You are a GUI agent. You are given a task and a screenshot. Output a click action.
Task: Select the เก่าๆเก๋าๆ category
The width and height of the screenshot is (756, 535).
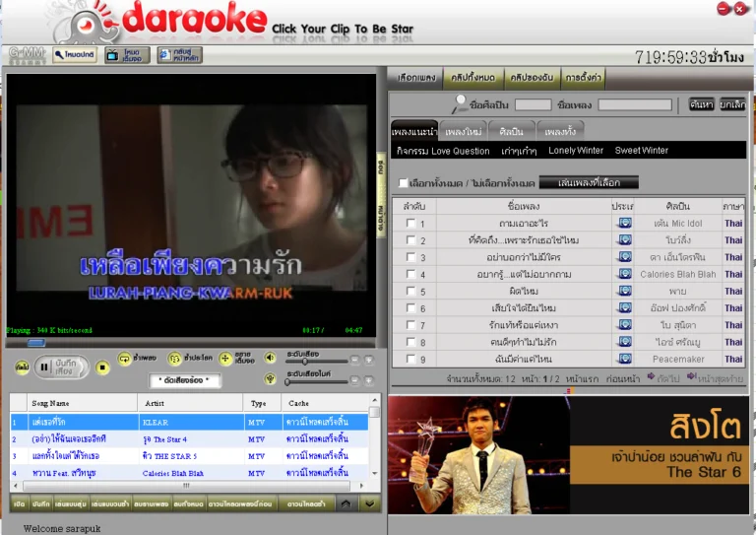pos(519,151)
